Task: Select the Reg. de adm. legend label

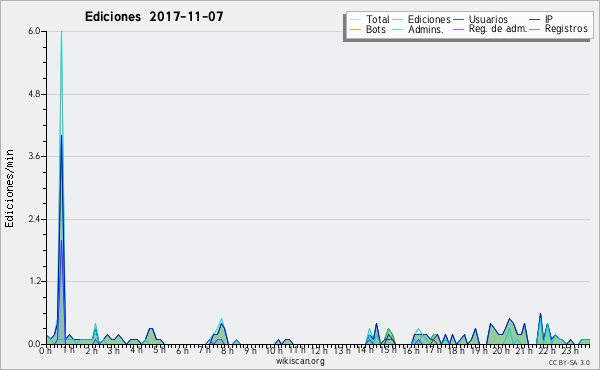Action: tap(498, 29)
